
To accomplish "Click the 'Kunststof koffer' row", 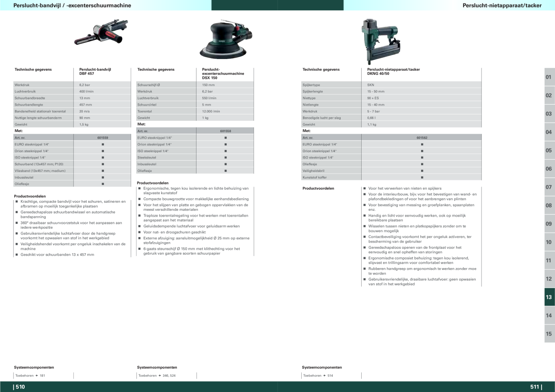I will click(392, 177).
